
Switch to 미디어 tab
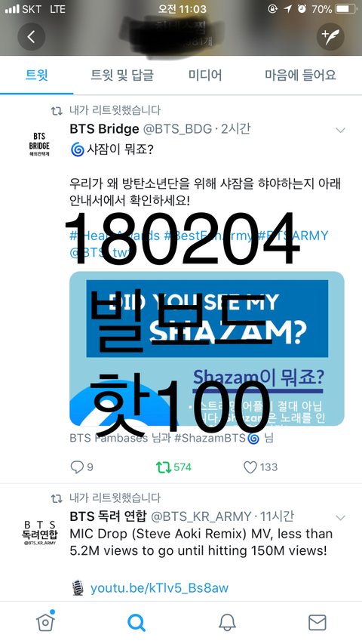click(x=205, y=75)
